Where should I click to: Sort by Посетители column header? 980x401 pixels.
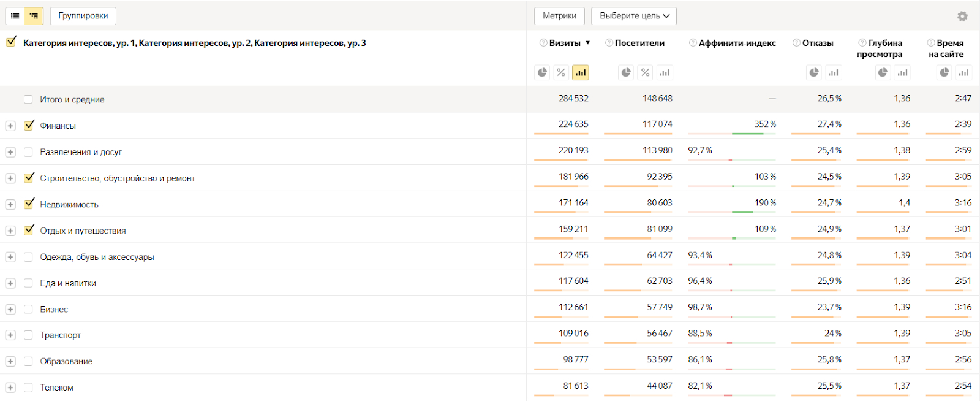639,43
